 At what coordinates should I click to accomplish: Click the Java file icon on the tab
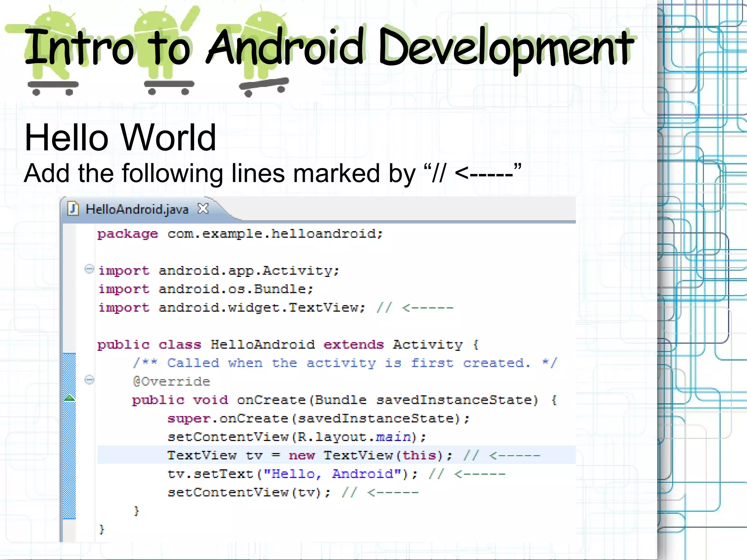[73, 209]
